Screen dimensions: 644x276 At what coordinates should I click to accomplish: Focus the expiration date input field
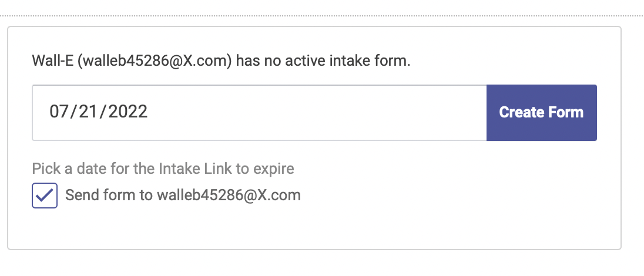[x=260, y=113]
